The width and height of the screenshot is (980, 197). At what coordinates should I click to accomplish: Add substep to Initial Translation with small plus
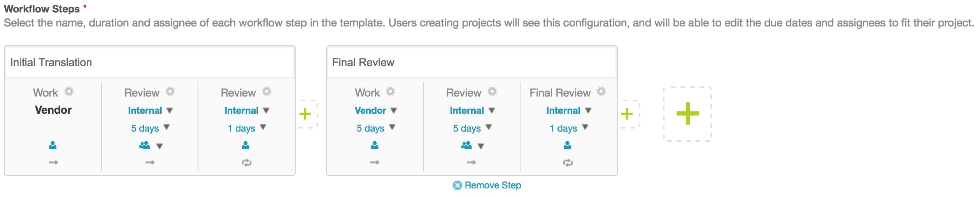(x=305, y=114)
